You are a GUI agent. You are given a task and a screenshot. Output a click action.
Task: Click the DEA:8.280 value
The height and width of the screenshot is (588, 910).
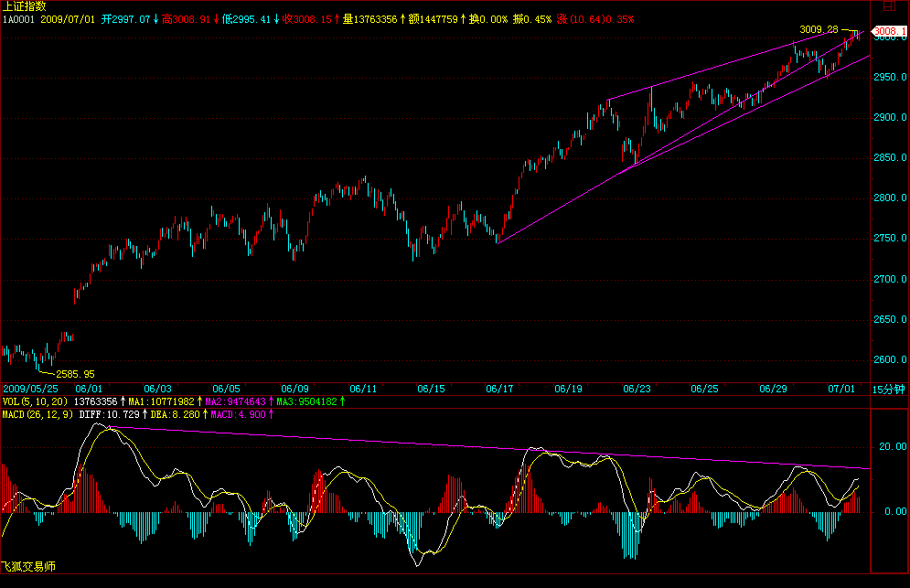[176, 414]
